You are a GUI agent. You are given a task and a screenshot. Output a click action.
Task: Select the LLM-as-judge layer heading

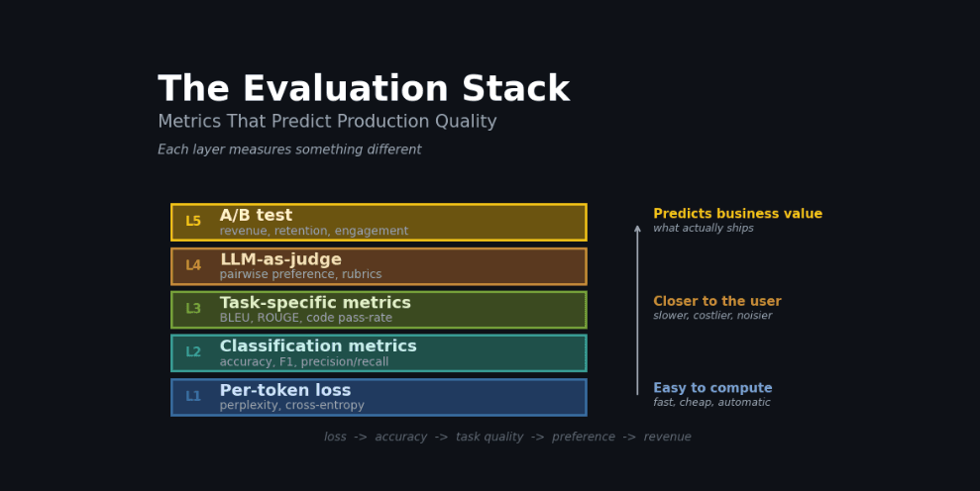(280, 260)
